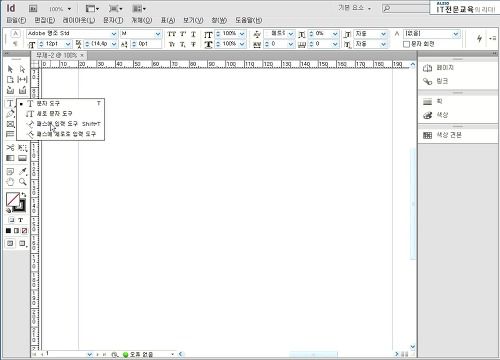The image size is (500, 360).
Task: Click the Strikethrough T icon
Action: 193,44
